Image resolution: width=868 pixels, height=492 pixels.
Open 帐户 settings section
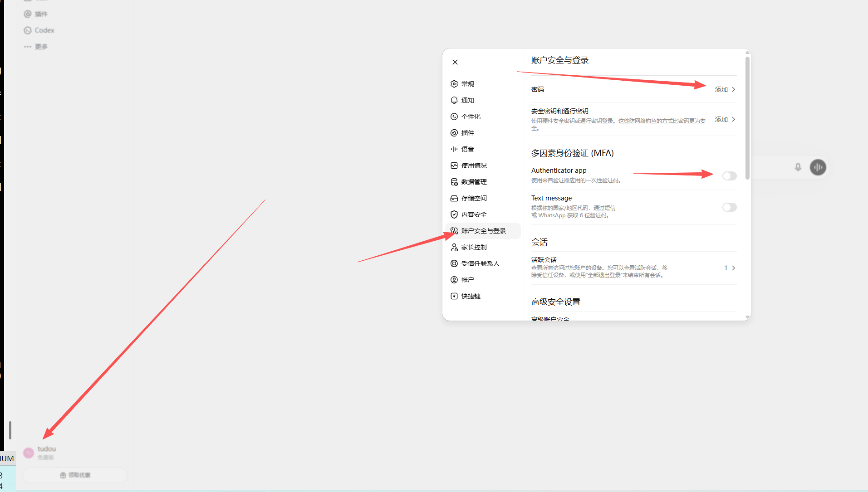483,280
